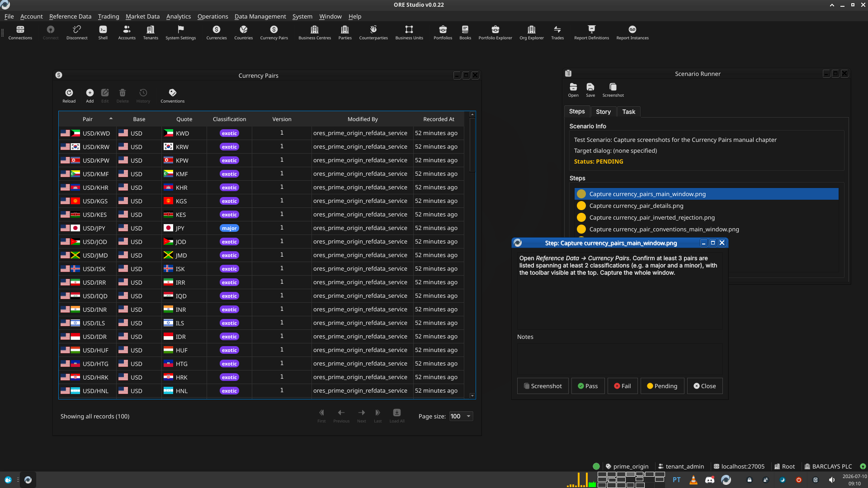Click Save in Scenario Runner toolbar
This screenshot has width=868, height=488.
590,90
